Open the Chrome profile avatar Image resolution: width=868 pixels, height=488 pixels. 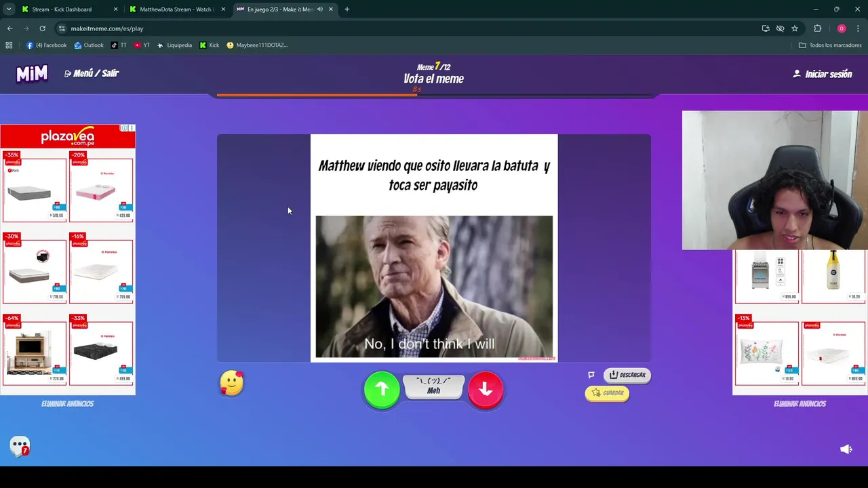coord(842,28)
